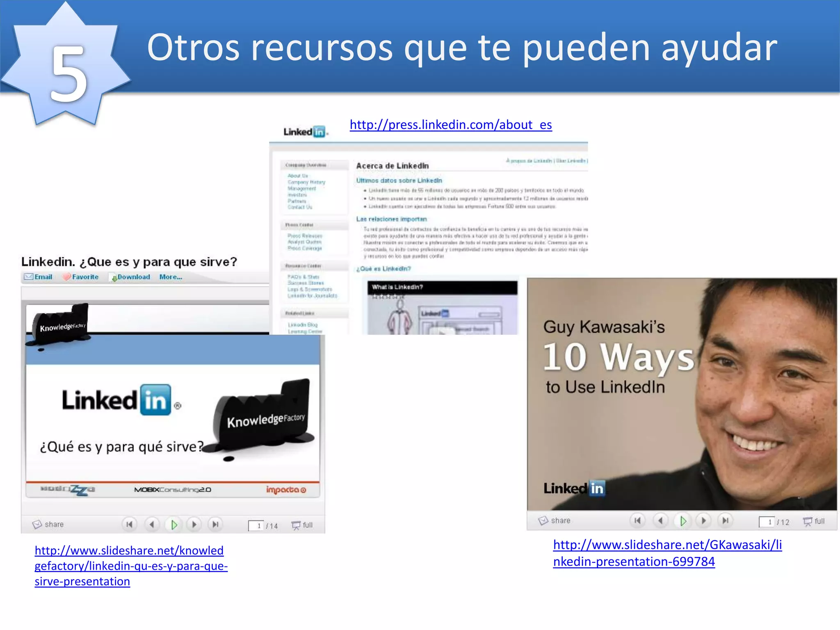Screen dimensions: 840x630
Task: Open LinkedIn Blog under Related Links
Action: 303,325
